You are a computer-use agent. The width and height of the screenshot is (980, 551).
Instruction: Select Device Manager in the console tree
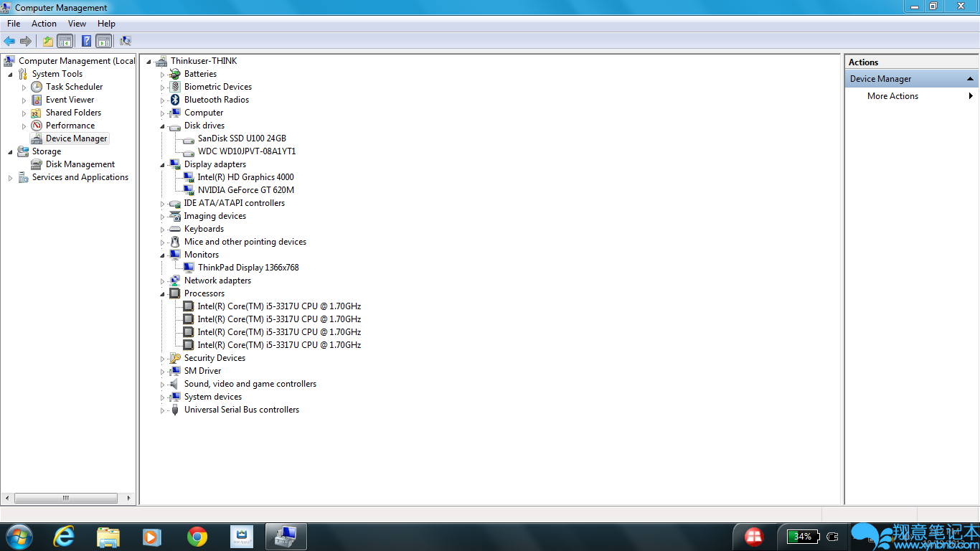(76, 138)
